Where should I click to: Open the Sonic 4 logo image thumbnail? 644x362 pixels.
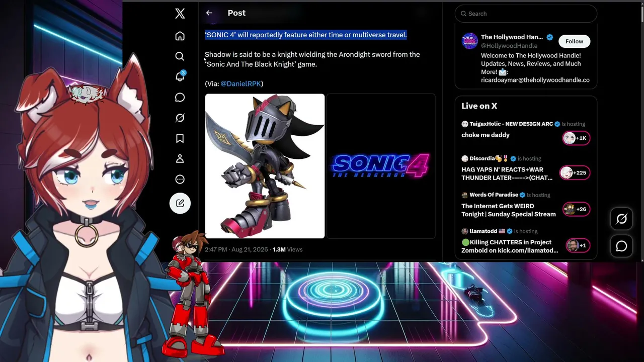(381, 166)
